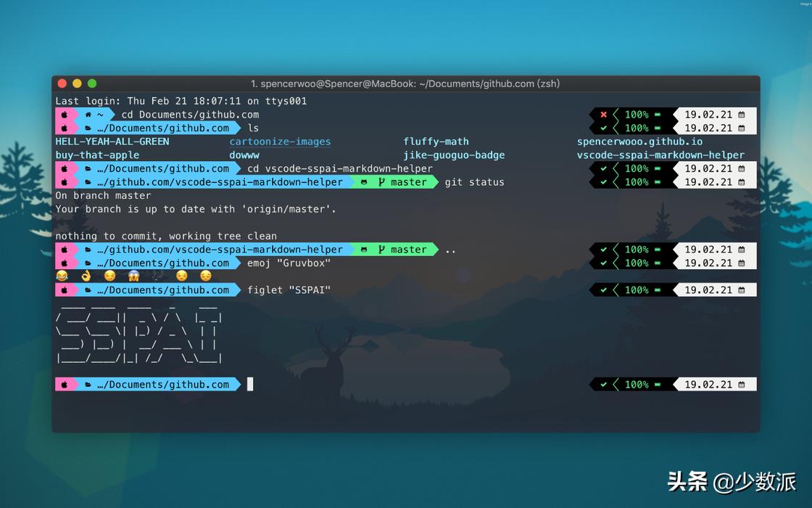Minimize the terminal with the yellow button
The height and width of the screenshot is (508, 812).
77,83
